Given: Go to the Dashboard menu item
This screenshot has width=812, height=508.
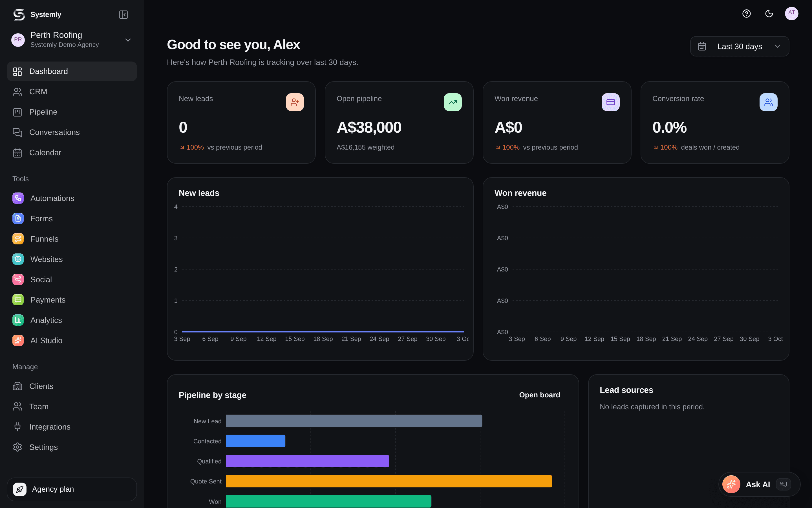Looking at the screenshot, I should pyautogui.click(x=72, y=71).
